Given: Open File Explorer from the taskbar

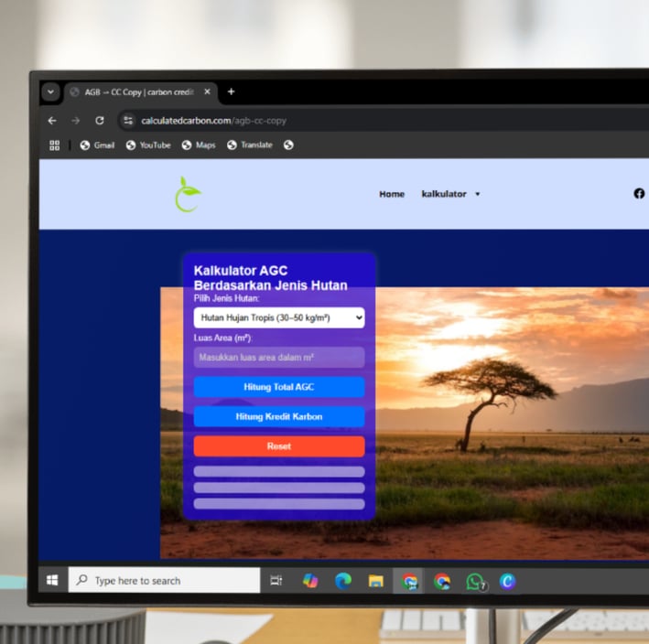Looking at the screenshot, I should click(376, 581).
